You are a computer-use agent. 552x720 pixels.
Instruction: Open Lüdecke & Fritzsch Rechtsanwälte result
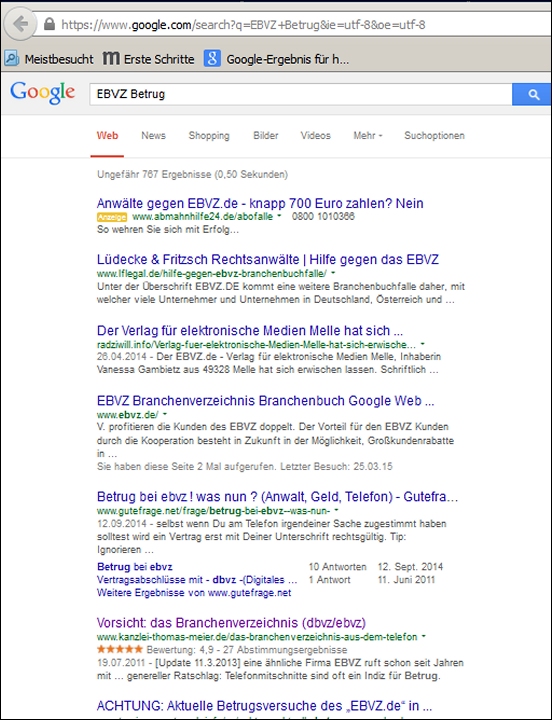click(x=268, y=259)
